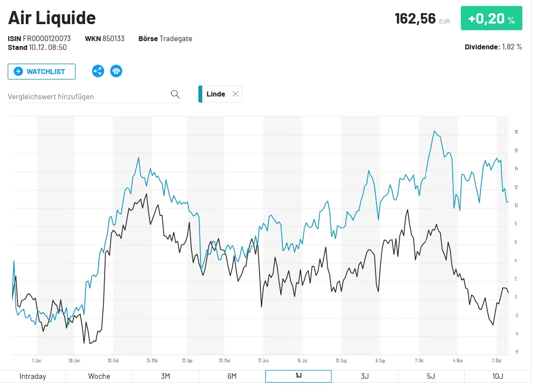Switch to the 5J timeframe
Screen dimensions: 536x392
tap(431, 376)
